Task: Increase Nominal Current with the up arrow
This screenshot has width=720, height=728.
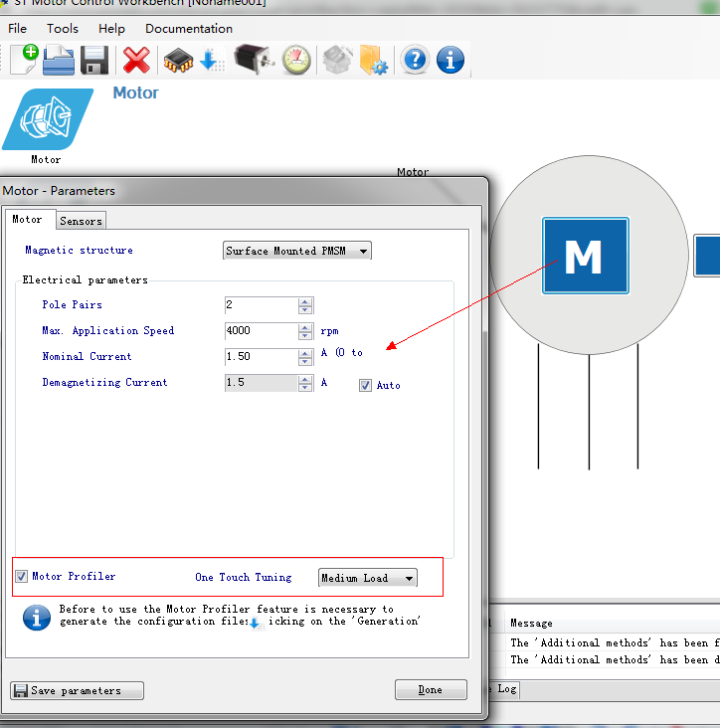Action: point(305,353)
